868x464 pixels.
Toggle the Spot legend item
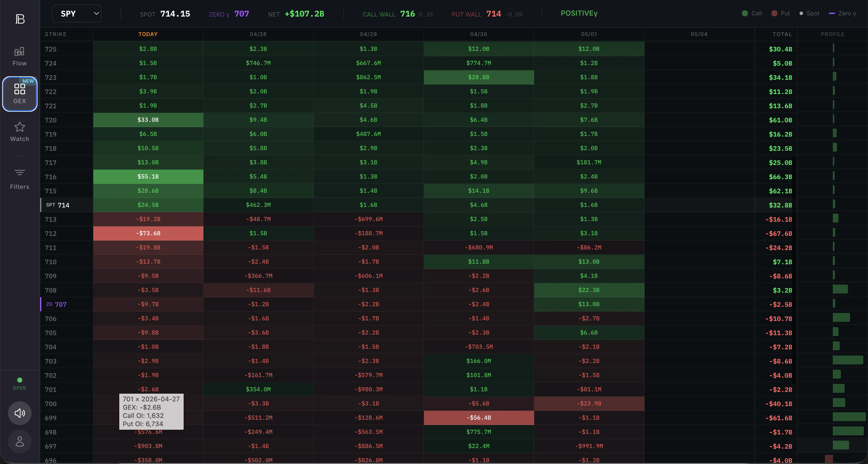tap(809, 14)
